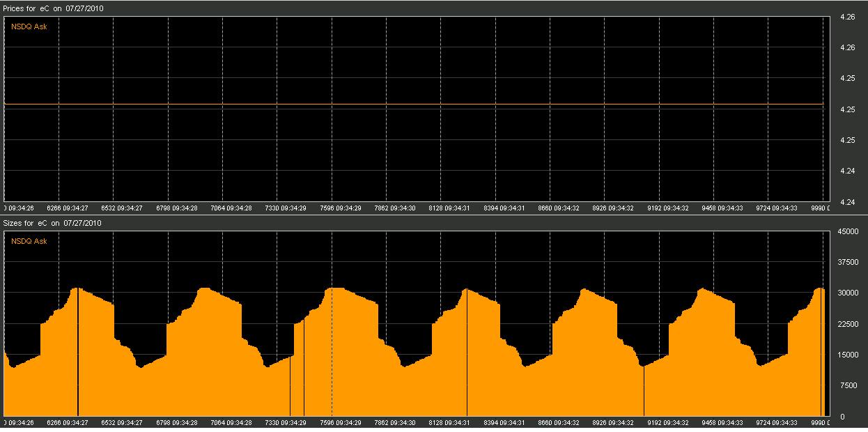Click "8926 09:34:32" under the Prices chart
Image resolution: width=868 pixels, height=432 pixels.
coord(613,208)
